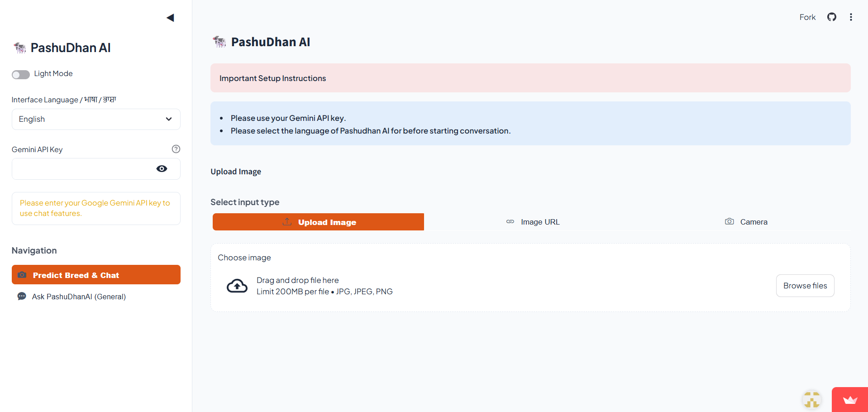Viewport: 868px width, 412px height.
Task: Click the Browse files button
Action: tap(805, 286)
